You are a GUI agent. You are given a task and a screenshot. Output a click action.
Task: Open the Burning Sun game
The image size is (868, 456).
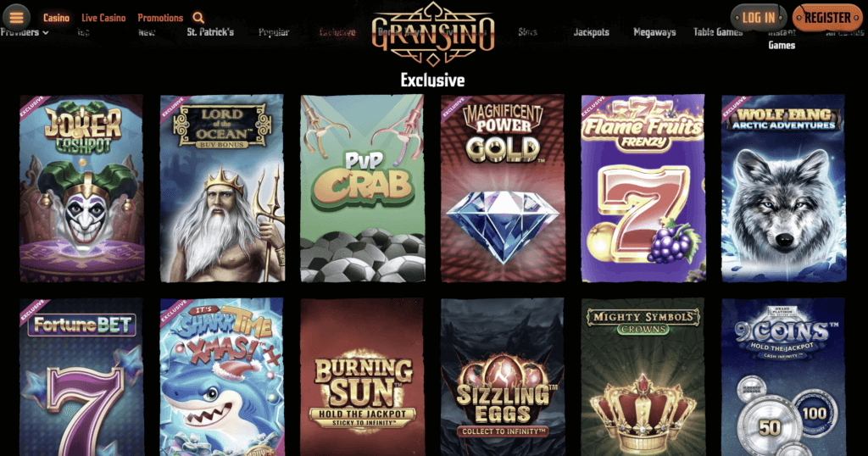click(363, 377)
